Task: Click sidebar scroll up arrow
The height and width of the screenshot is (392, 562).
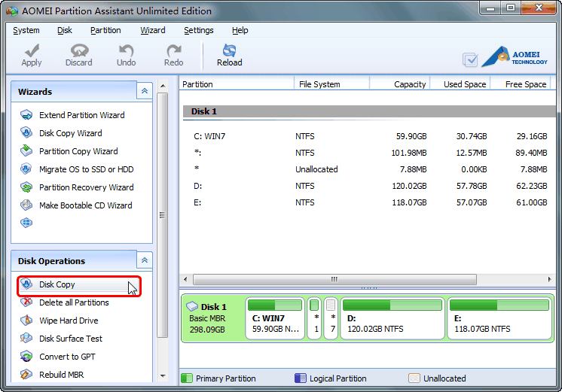Action: (x=163, y=86)
